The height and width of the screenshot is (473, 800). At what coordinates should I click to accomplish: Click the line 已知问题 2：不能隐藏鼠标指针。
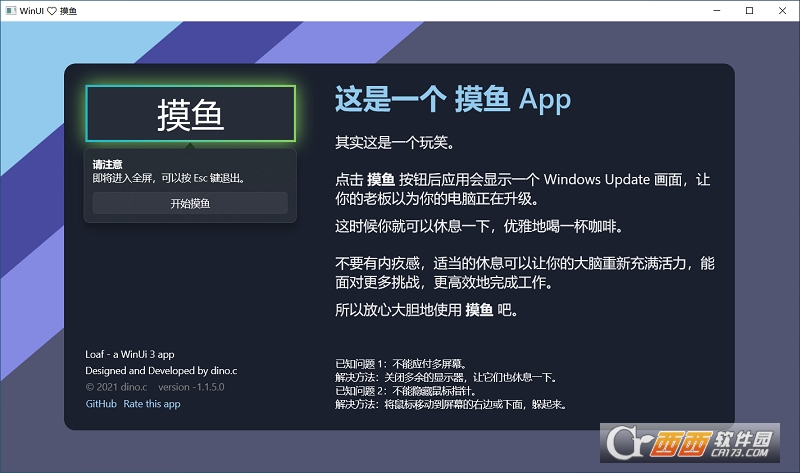tap(406, 391)
